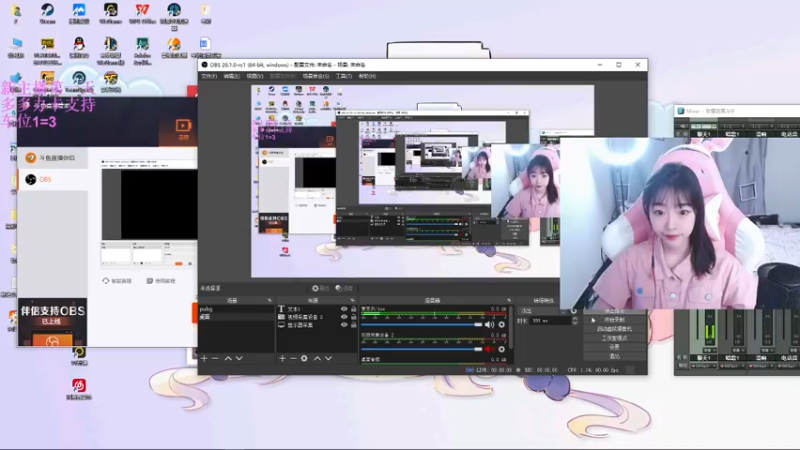Viewport: 800px width, 450px height.
Task: Pop out the audio mixer dock
Action: [509, 301]
